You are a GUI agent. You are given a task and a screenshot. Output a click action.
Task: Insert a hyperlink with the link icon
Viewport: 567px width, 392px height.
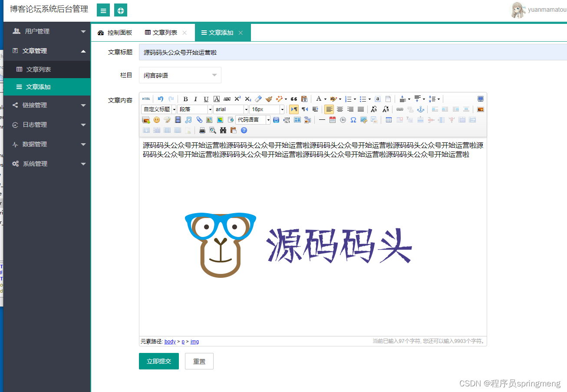pyautogui.click(x=400, y=109)
